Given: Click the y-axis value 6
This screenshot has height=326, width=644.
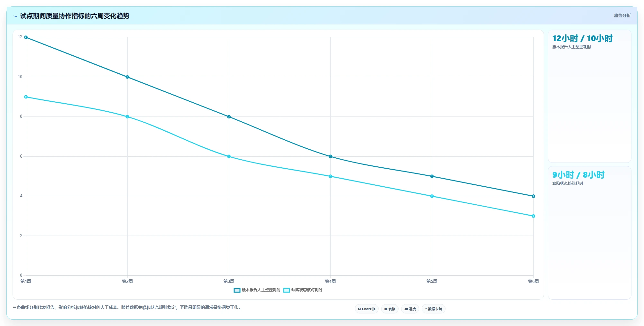Looking at the screenshot, I should point(21,156).
